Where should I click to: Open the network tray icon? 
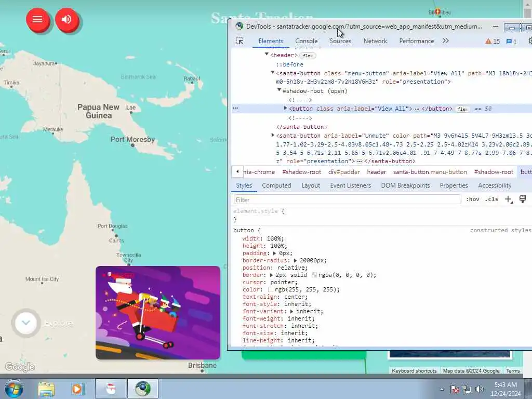[467, 389]
